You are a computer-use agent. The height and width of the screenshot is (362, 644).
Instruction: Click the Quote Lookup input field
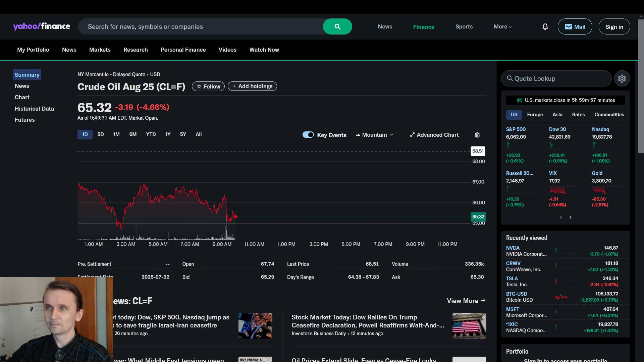(557, 78)
